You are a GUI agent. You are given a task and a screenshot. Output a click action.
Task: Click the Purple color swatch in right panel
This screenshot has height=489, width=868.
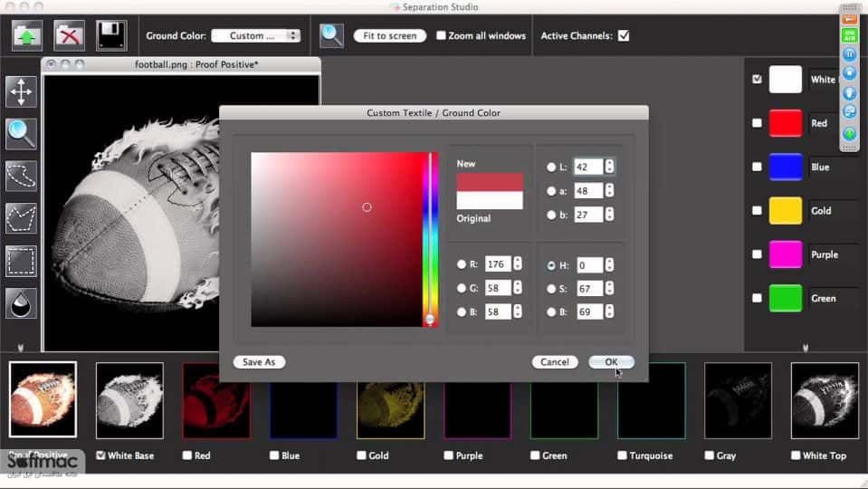pos(785,254)
